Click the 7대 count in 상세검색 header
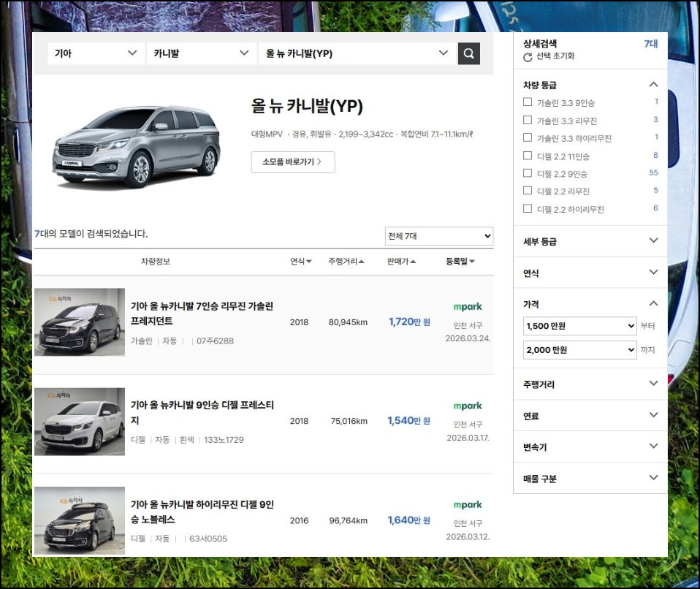Viewport: 700px width, 589px height. (651, 44)
